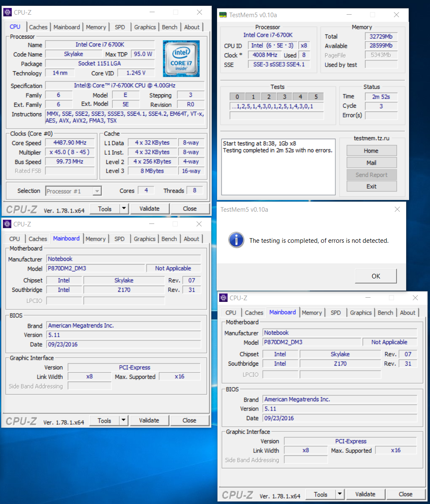Click Validate in Mainboard window beneath TestMem5 dialog
This screenshot has width=430, height=504.
[365, 494]
